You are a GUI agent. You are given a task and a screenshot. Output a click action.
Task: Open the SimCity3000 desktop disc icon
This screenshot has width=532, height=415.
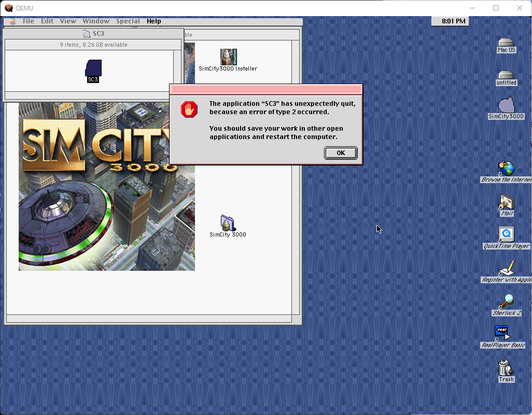506,105
